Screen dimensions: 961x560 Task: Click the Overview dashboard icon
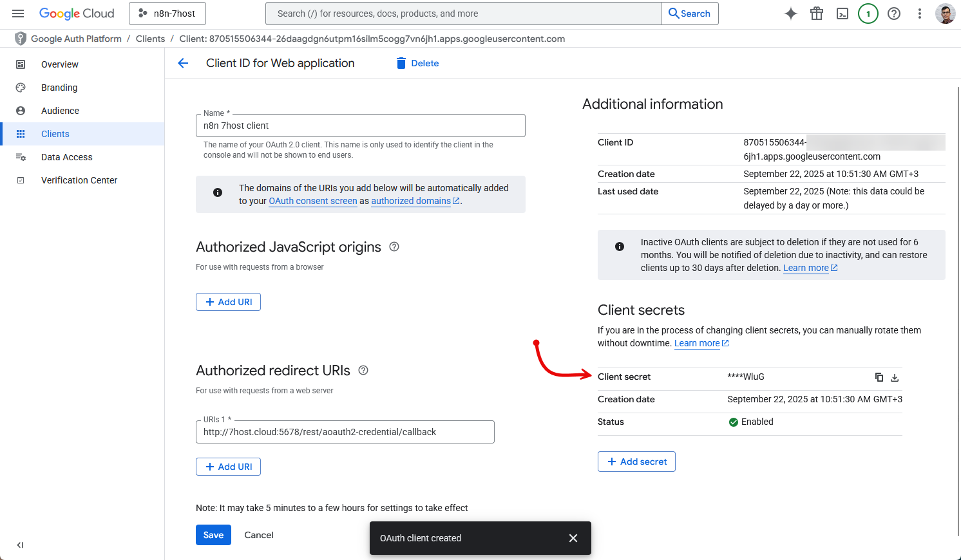21,64
